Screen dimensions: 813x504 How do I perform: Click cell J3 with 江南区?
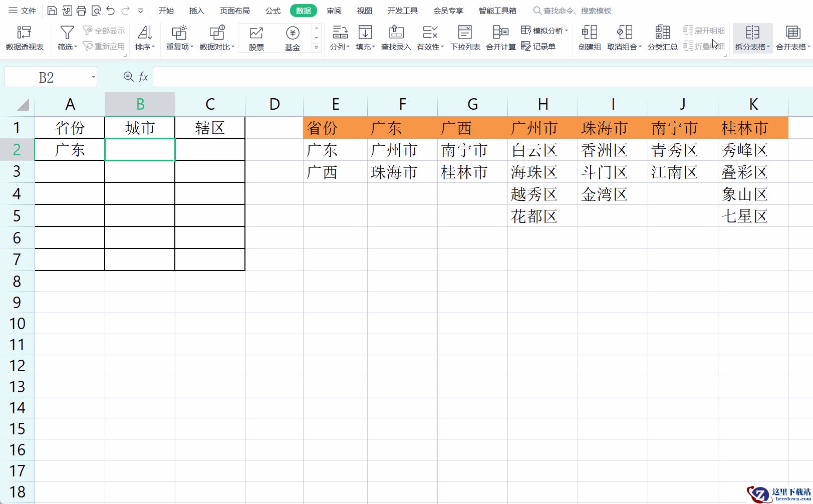tap(683, 172)
